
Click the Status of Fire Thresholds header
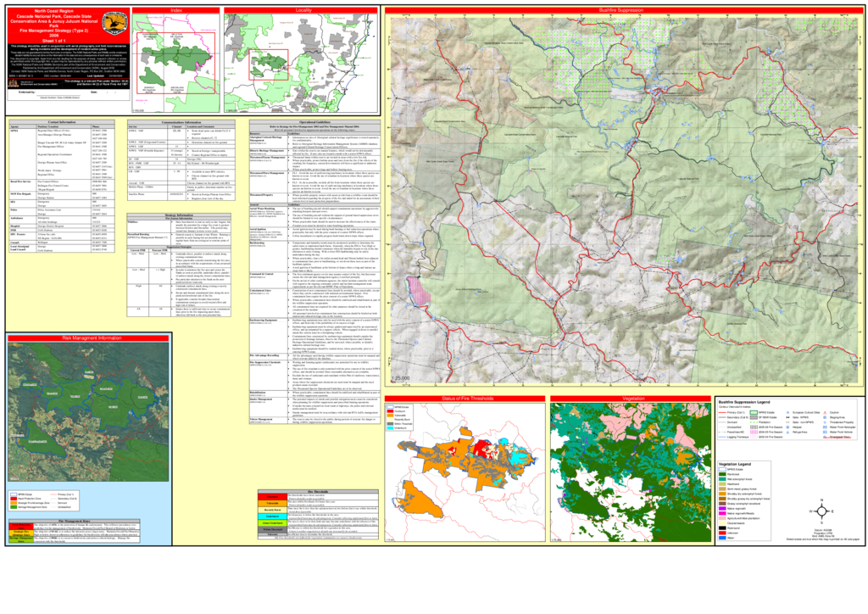(x=465, y=399)
